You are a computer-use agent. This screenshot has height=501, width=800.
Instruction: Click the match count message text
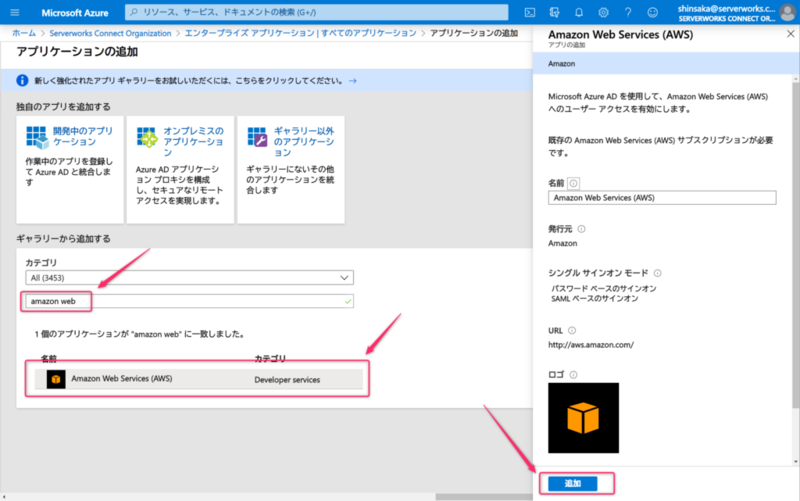141,334
